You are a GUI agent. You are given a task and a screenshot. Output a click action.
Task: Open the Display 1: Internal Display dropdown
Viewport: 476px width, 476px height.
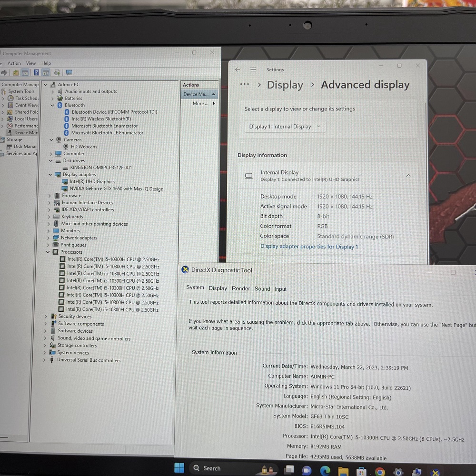tap(285, 127)
